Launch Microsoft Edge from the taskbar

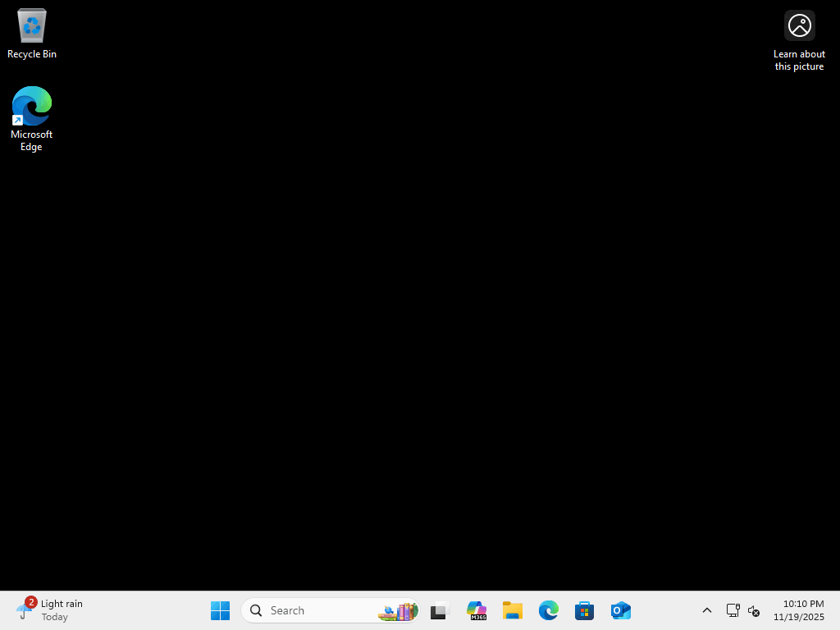548,610
